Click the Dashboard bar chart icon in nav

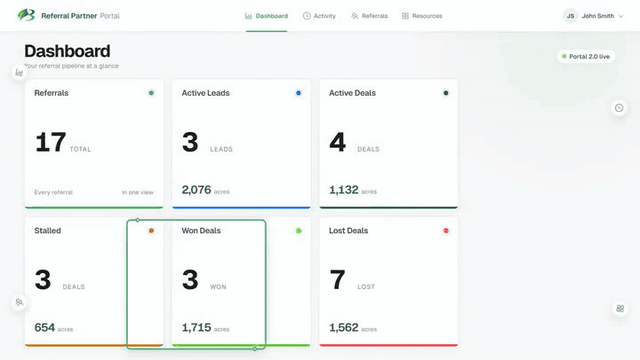(x=249, y=16)
